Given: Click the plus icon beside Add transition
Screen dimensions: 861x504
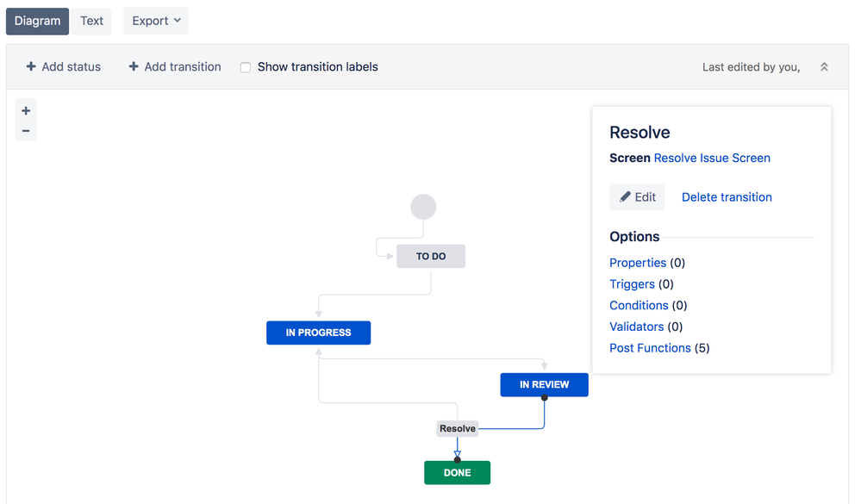Looking at the screenshot, I should 134,66.
